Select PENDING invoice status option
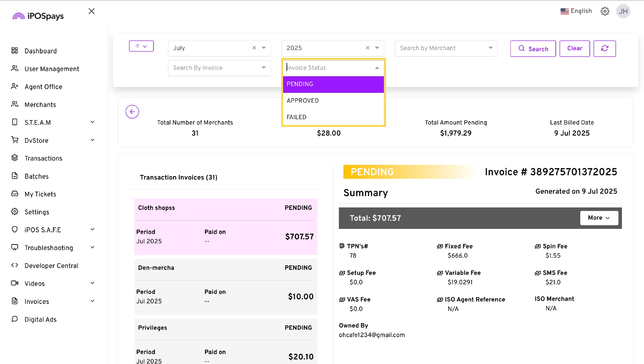644x364 pixels. click(333, 84)
